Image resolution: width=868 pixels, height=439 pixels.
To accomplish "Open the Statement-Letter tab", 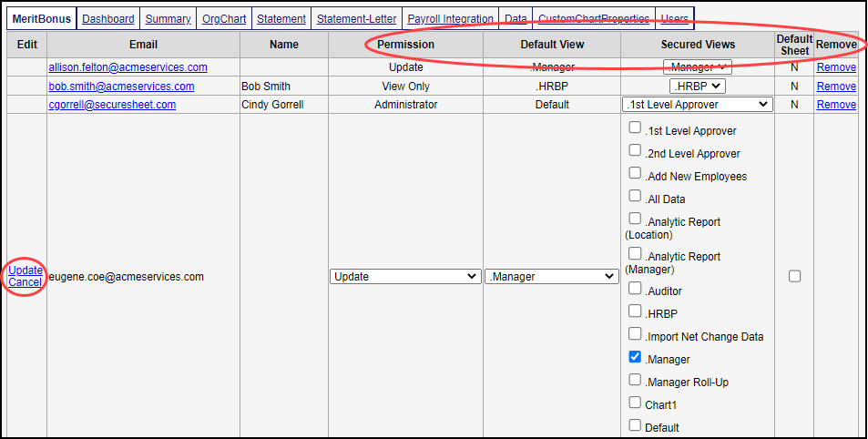I will [x=356, y=18].
